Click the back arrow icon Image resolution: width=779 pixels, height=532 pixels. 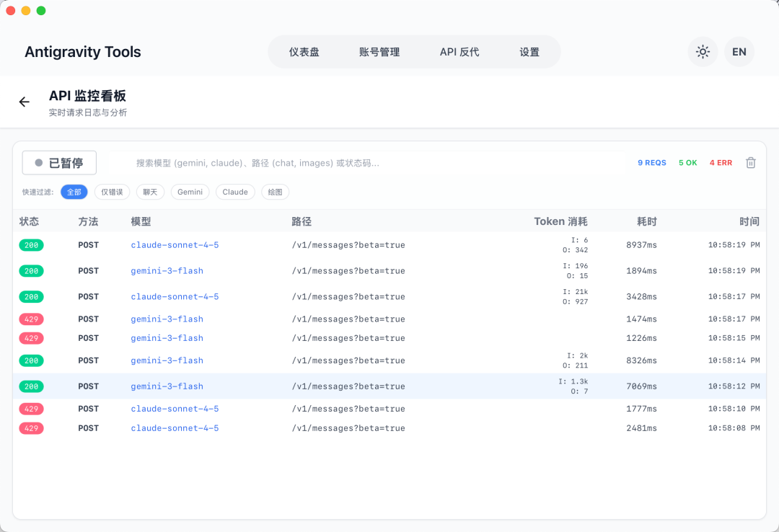coord(25,102)
